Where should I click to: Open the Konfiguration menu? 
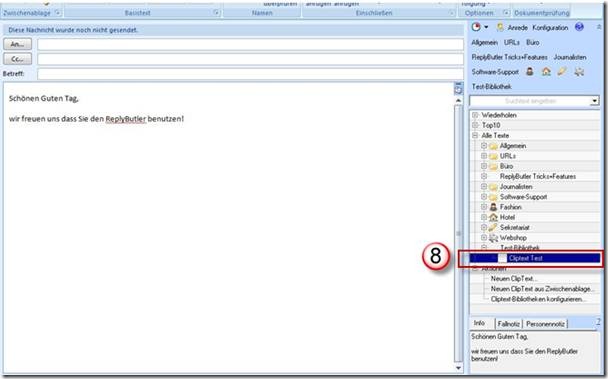550,28
